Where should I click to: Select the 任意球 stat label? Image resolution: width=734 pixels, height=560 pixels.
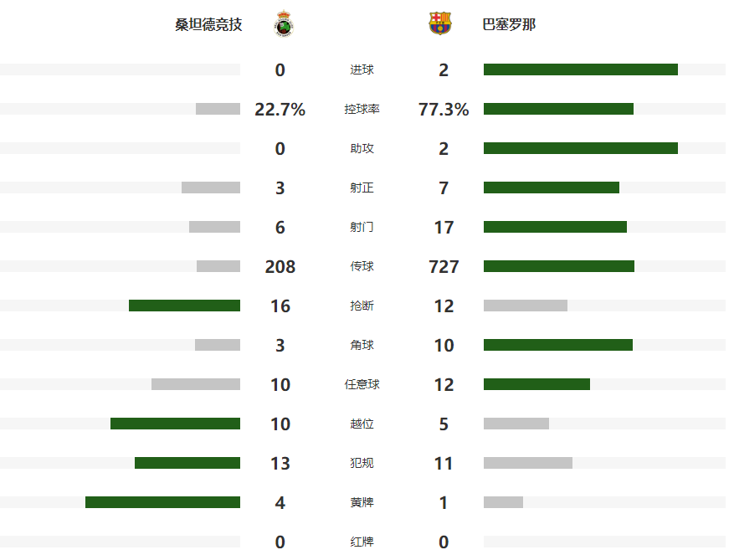[362, 385]
